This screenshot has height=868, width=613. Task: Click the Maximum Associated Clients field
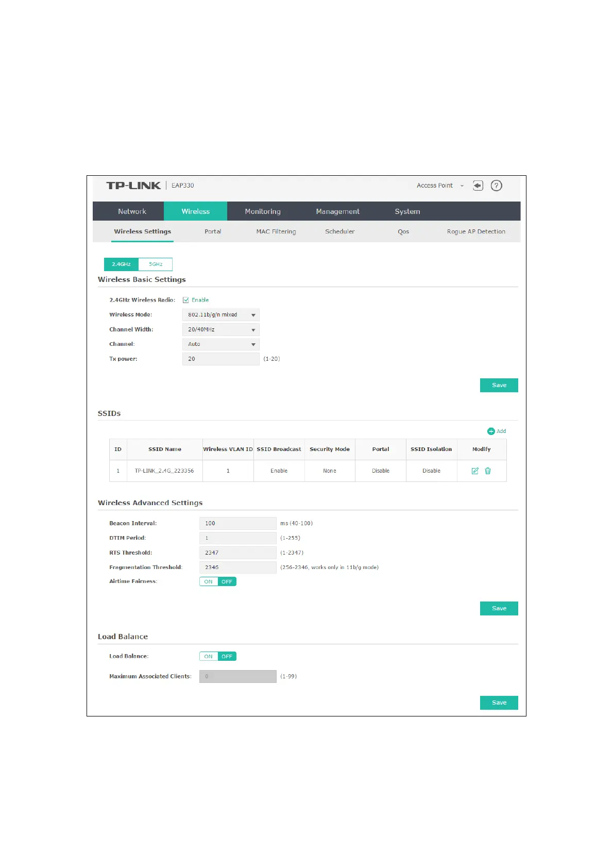pyautogui.click(x=238, y=676)
